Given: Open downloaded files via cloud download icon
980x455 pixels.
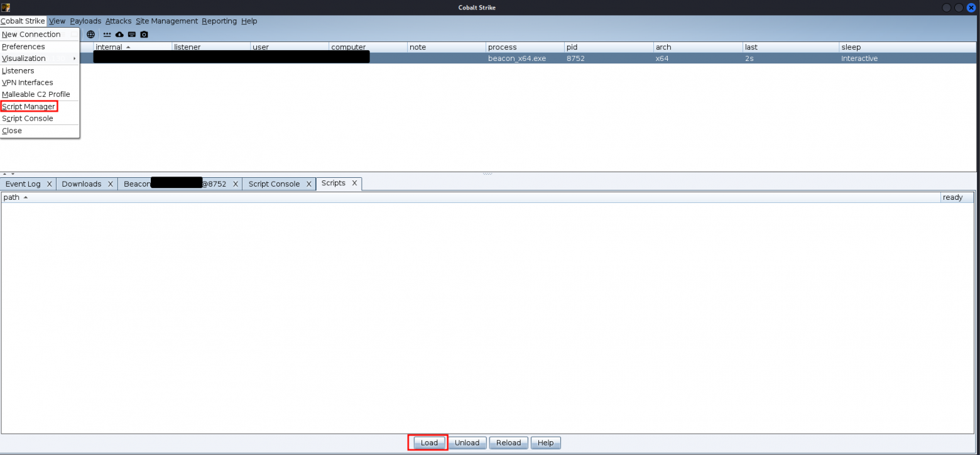Looking at the screenshot, I should point(119,35).
